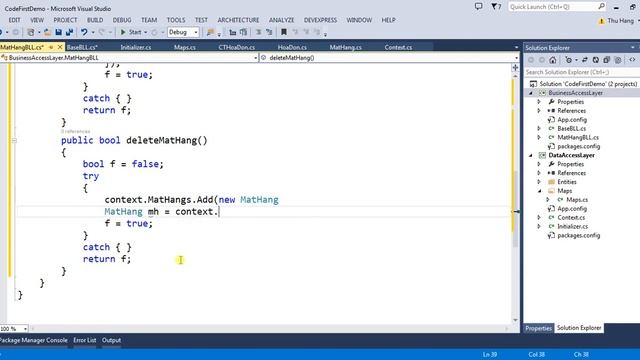The image size is (640, 360).
Task: Switch to the Initializer.cs tab
Action: pyautogui.click(x=136, y=47)
